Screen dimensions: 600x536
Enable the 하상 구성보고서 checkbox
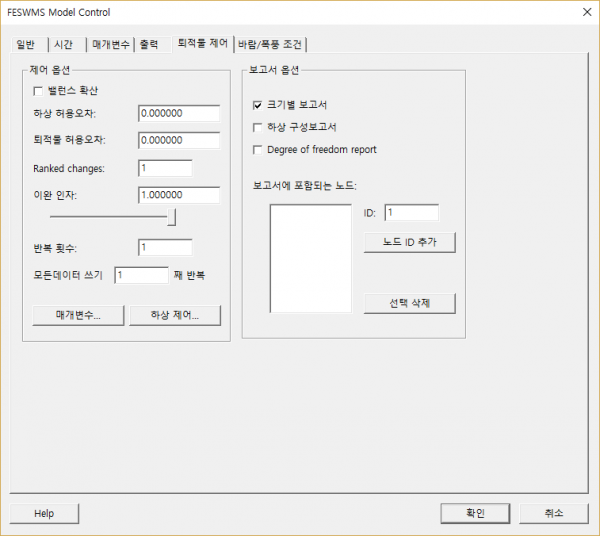(x=258, y=127)
